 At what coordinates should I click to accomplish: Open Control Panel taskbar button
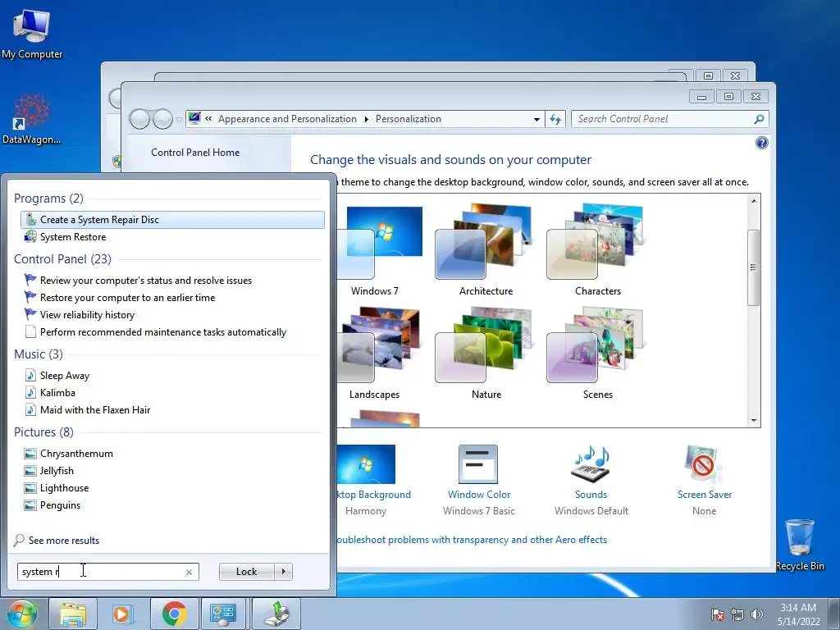[x=223, y=614]
